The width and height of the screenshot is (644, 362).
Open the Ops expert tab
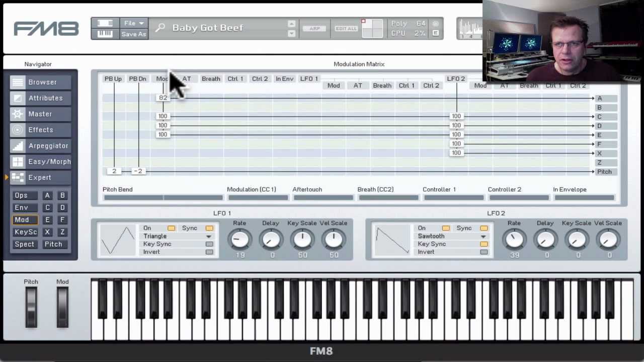pos(25,195)
